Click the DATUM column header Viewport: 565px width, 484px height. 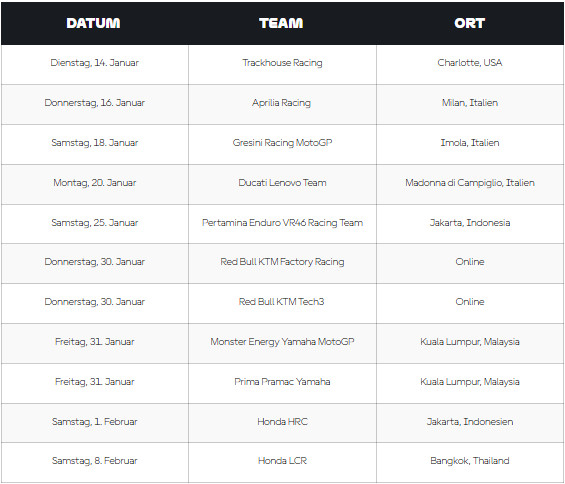click(x=93, y=23)
